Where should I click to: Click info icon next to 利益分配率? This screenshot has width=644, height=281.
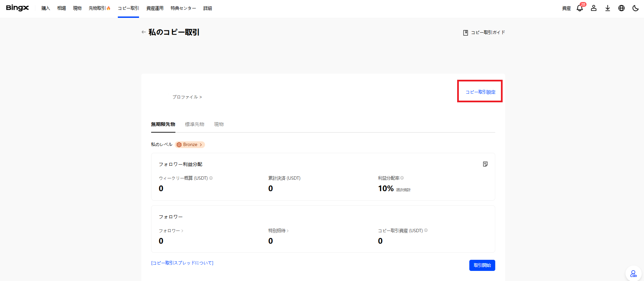(402, 178)
